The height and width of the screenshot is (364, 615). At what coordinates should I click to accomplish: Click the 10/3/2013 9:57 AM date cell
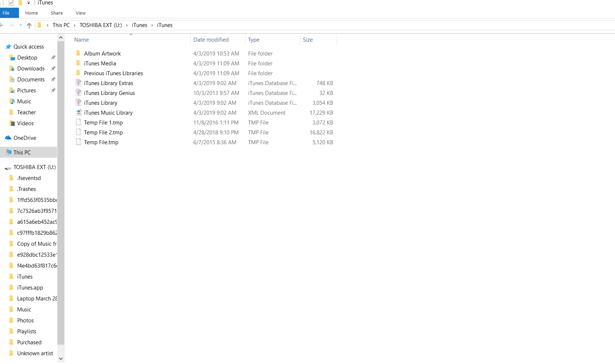(216, 93)
